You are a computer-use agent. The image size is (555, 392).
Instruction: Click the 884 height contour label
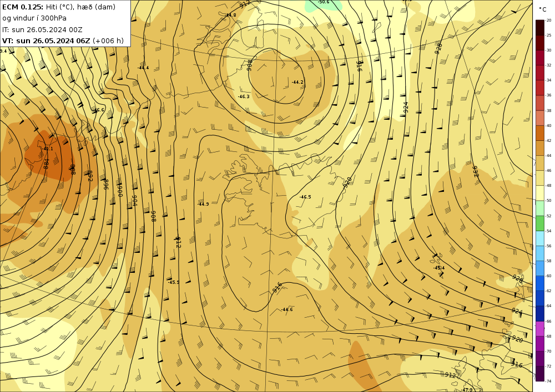point(47,164)
